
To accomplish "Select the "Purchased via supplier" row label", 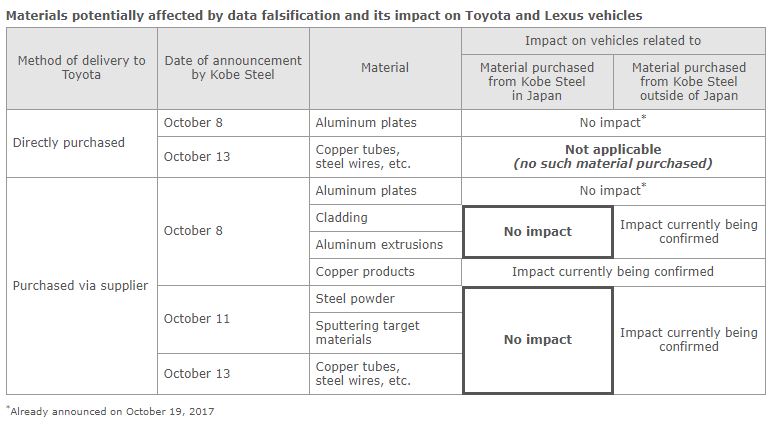I will pyautogui.click(x=80, y=285).
